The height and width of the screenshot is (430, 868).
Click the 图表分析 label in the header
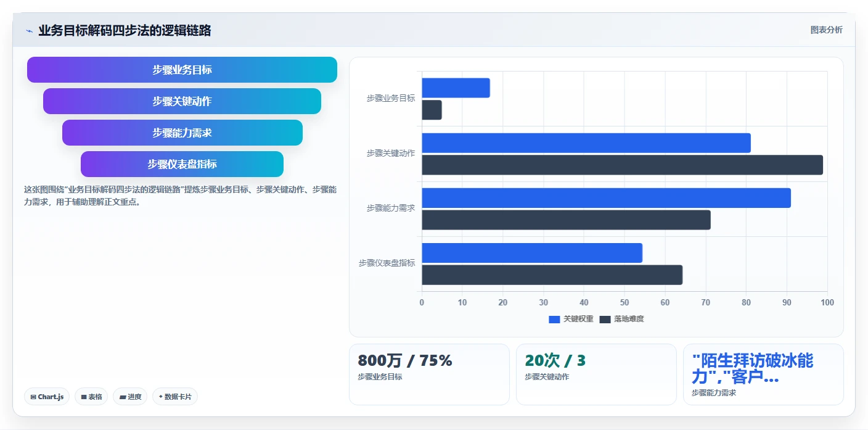(826, 30)
